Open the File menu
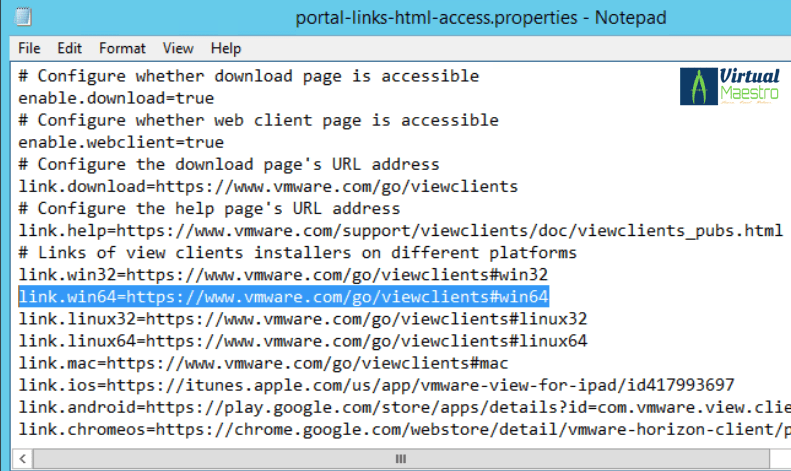Image resolution: width=791 pixels, height=471 pixels. [29, 48]
